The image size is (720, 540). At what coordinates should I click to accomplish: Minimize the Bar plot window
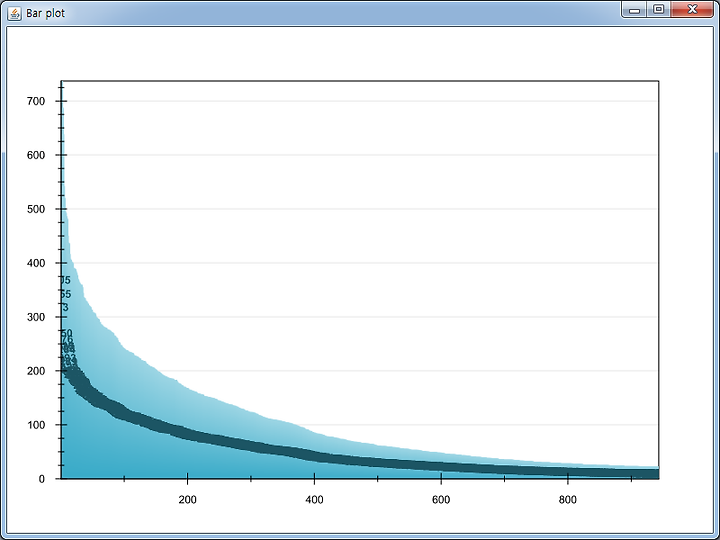(x=634, y=10)
